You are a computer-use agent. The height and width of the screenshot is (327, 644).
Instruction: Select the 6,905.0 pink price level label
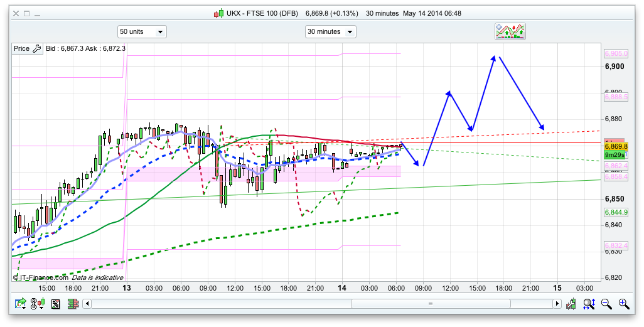point(615,54)
